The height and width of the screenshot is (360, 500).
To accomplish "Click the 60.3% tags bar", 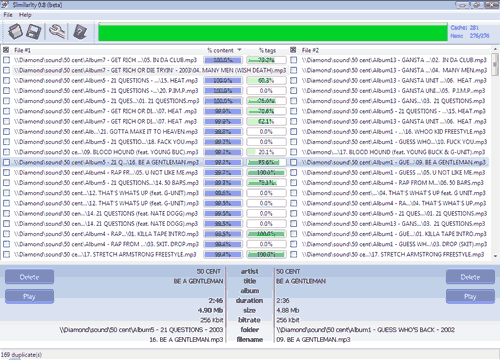I will (266, 80).
